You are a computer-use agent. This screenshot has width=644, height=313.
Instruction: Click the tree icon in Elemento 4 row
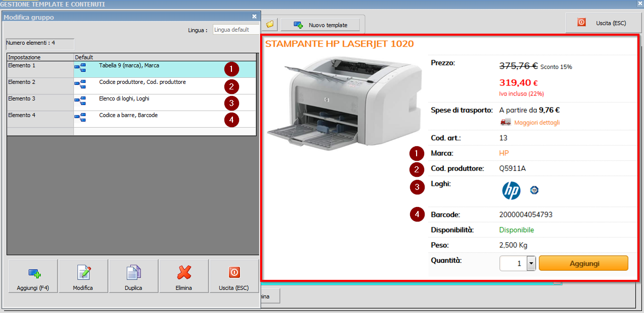click(80, 118)
